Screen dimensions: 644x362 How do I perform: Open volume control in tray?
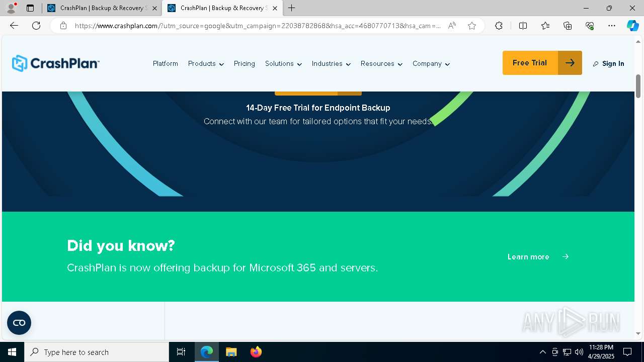[579, 352]
